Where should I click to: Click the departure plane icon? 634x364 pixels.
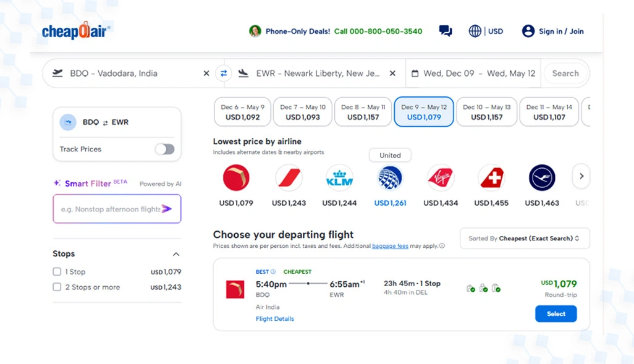click(58, 73)
